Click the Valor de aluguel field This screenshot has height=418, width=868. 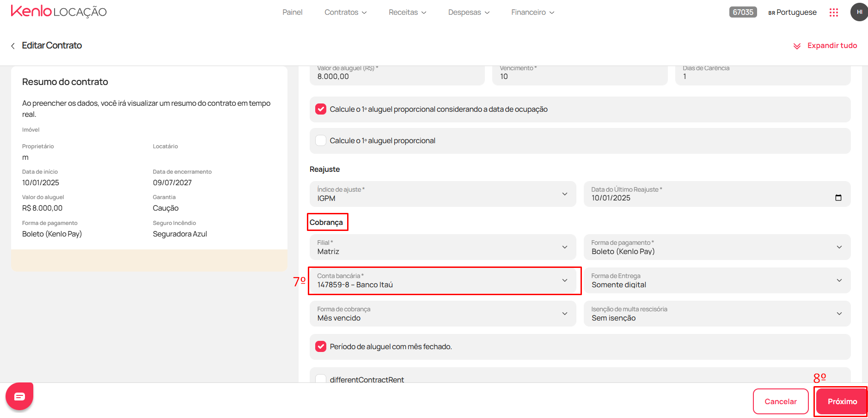pos(397,75)
